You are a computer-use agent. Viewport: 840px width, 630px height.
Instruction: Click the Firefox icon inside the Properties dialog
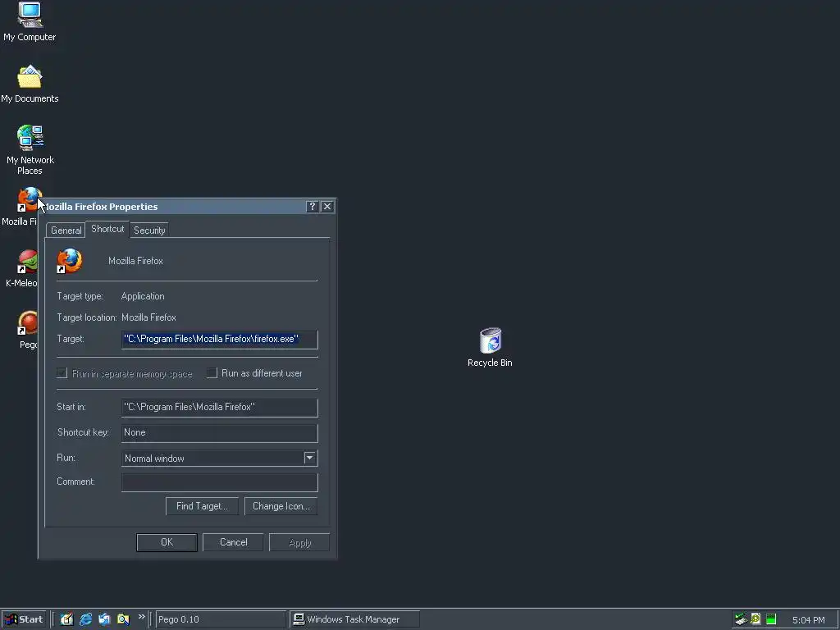click(70, 261)
